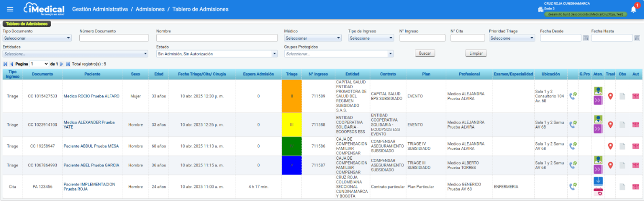Viewport: 644px width, 216px height.
Task: Open the notifications bell
Action: pyautogui.click(x=633, y=10)
